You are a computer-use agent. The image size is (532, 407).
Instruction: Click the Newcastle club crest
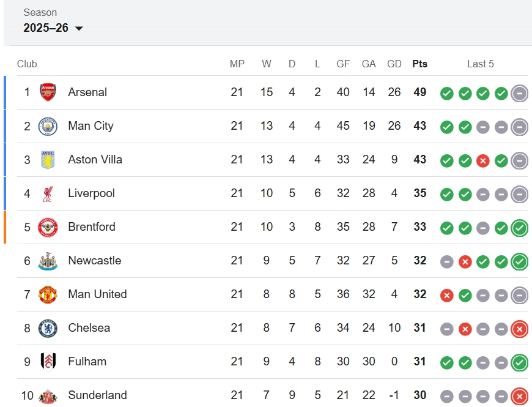[48, 261]
